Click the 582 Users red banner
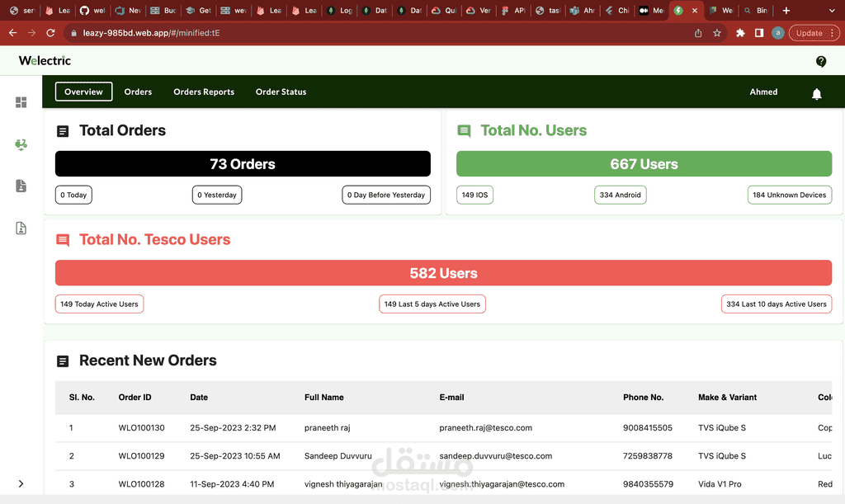Screen dimensions: 845x504 point(443,273)
